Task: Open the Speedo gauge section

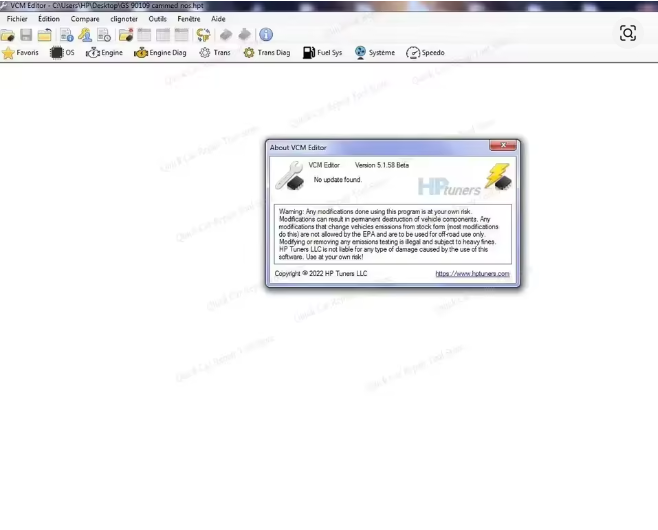Action: tap(426, 53)
